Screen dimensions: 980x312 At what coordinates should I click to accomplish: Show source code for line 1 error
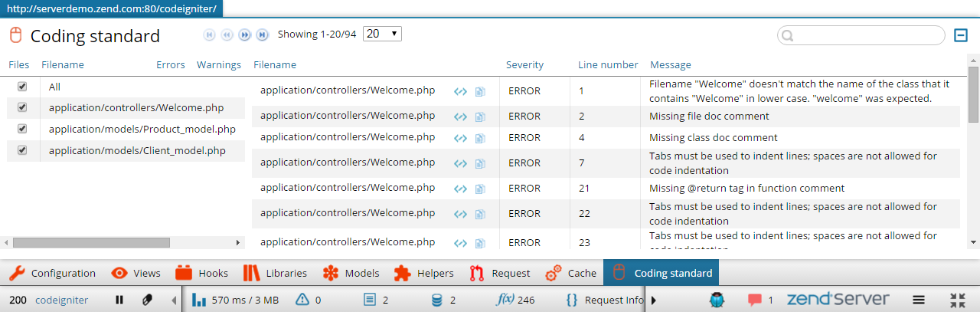pyautogui.click(x=460, y=91)
